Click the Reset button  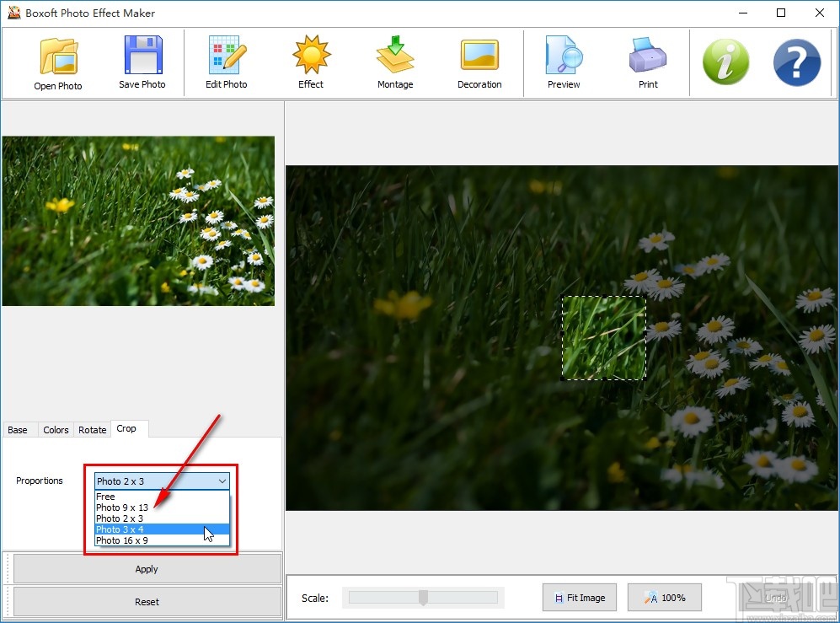click(x=147, y=602)
